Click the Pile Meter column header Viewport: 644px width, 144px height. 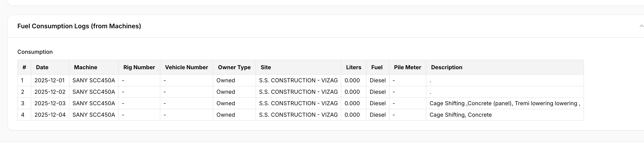point(407,67)
